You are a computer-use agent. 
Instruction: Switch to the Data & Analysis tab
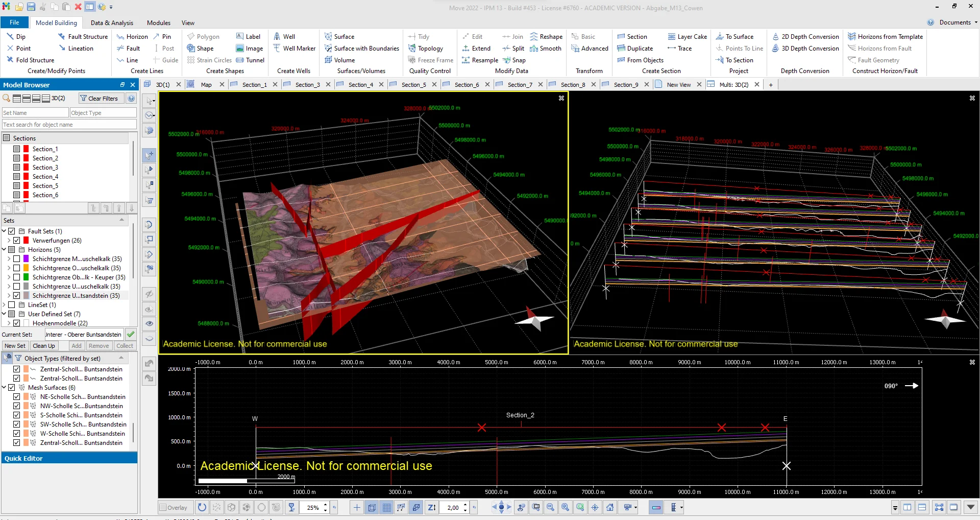(112, 22)
